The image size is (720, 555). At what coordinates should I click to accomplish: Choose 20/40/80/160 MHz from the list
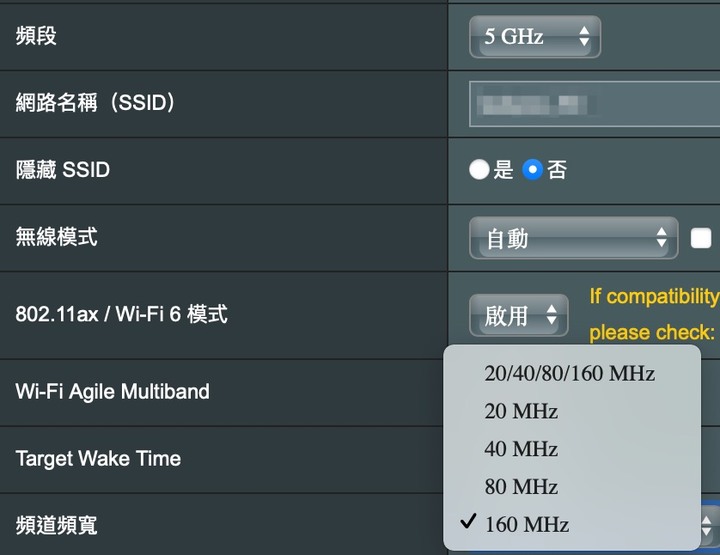click(x=569, y=373)
